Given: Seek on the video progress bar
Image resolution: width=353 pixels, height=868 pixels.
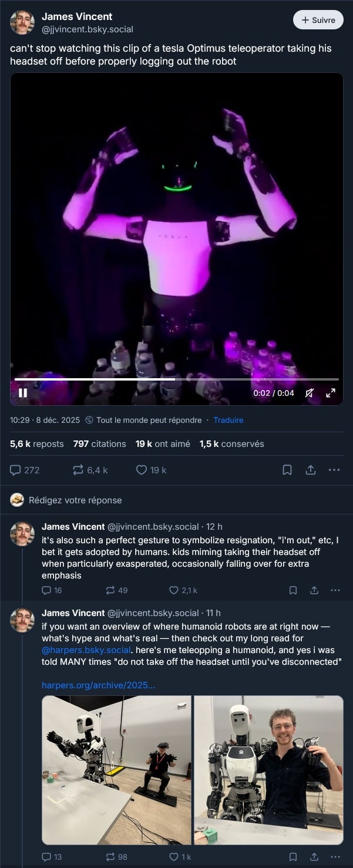Looking at the screenshot, I should pos(176,379).
